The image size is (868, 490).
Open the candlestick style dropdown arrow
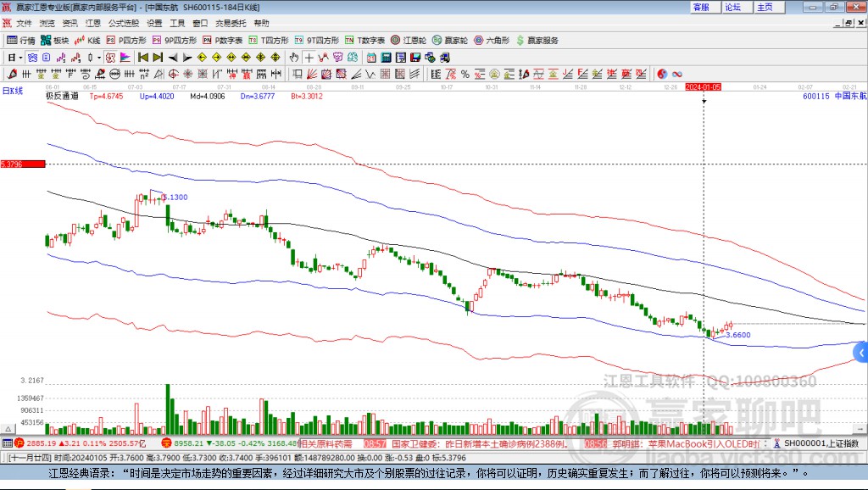pyautogui.click(x=99, y=58)
